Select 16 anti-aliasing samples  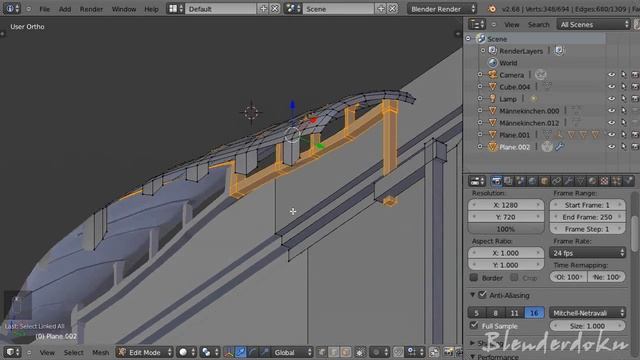(x=534, y=313)
